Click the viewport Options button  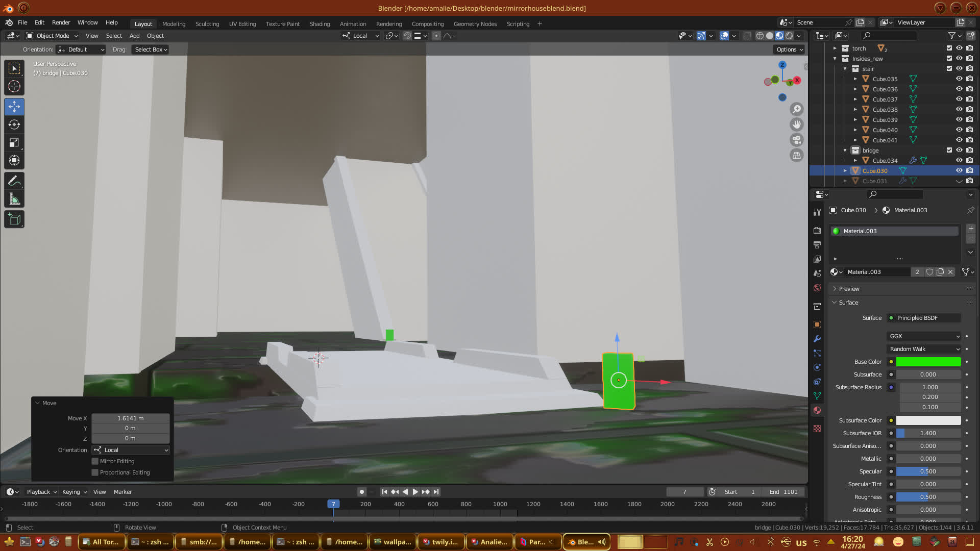(x=790, y=49)
